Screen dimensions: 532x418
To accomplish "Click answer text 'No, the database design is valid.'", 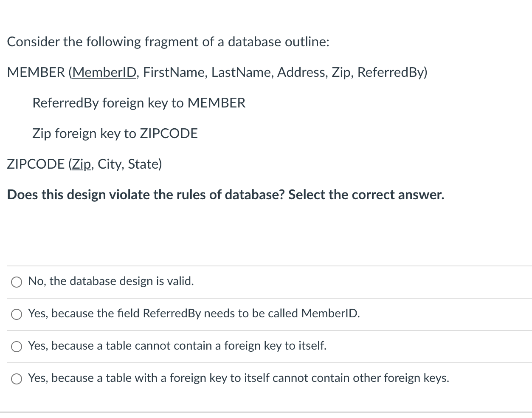I will pos(111,281).
